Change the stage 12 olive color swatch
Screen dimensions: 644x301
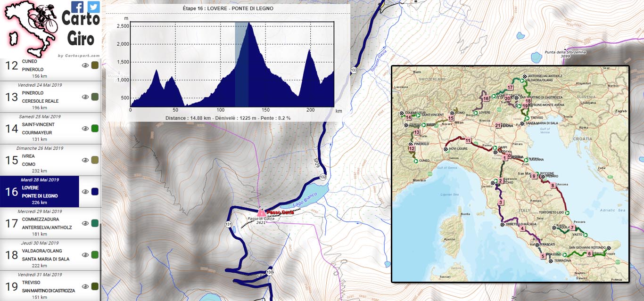coord(95,65)
